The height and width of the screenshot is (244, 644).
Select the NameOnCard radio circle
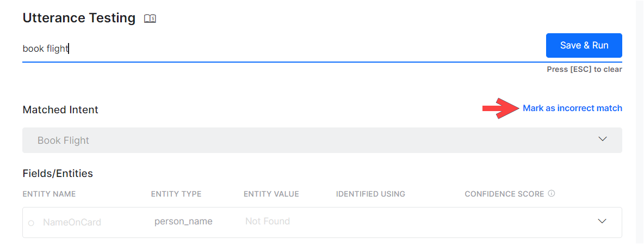pyautogui.click(x=31, y=222)
